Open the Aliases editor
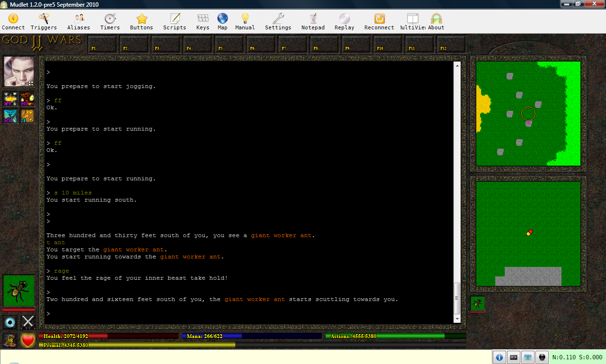Screen dimensions: 606x364 tap(79, 22)
